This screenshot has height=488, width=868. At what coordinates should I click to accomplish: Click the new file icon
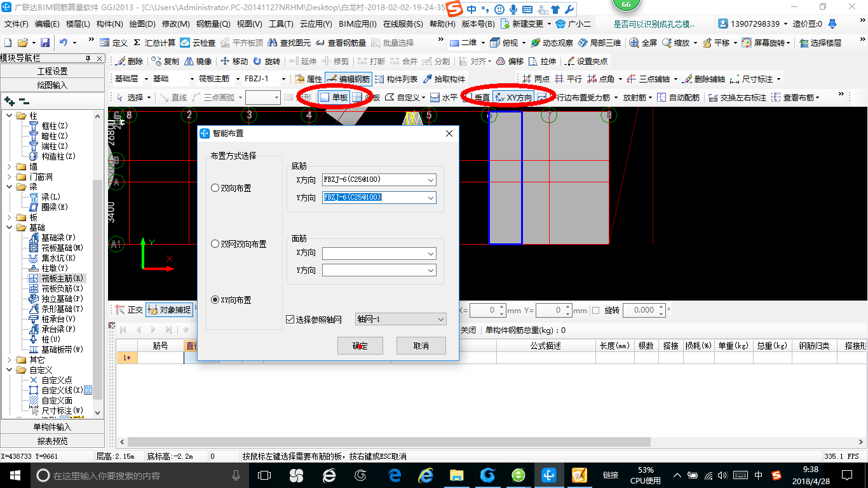tap(8, 43)
